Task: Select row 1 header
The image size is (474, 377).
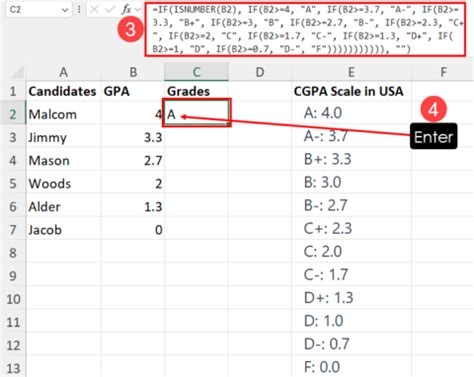Action: click(x=13, y=91)
